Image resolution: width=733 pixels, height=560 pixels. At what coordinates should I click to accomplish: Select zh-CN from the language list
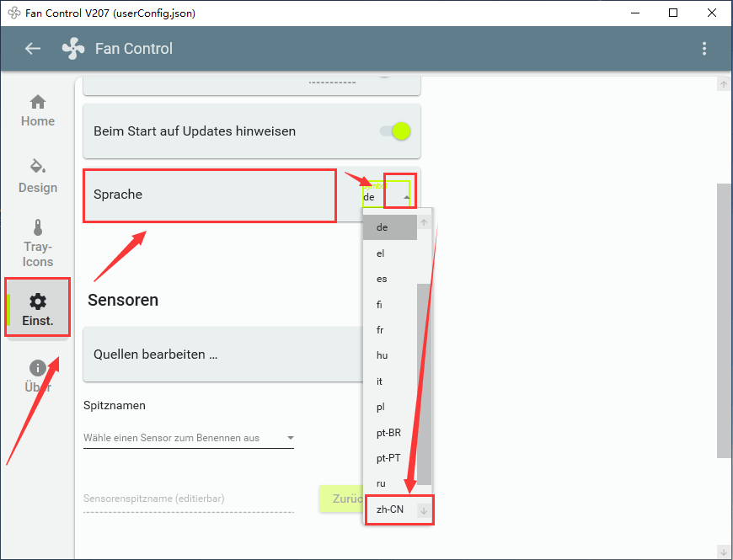tap(388, 509)
